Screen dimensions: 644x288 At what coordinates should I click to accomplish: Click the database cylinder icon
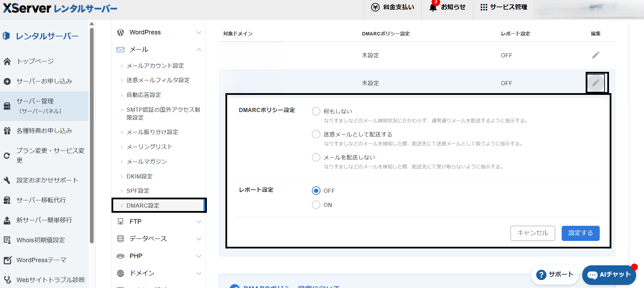pos(120,239)
